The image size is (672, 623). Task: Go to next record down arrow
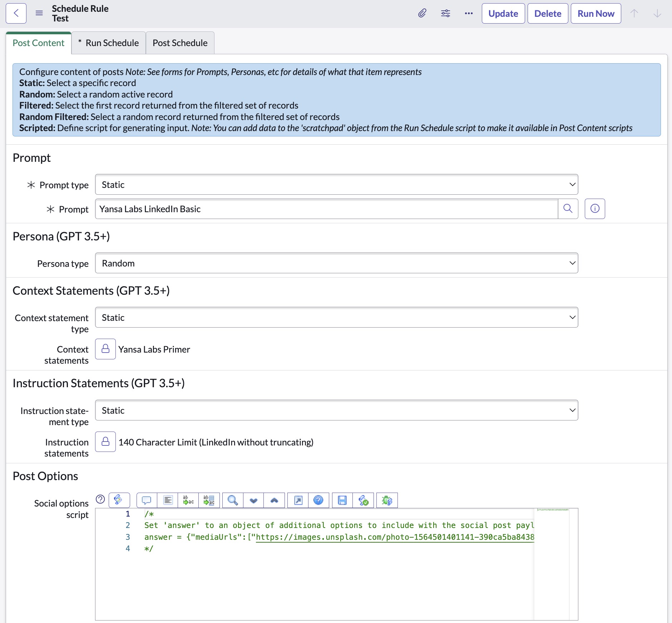point(657,14)
